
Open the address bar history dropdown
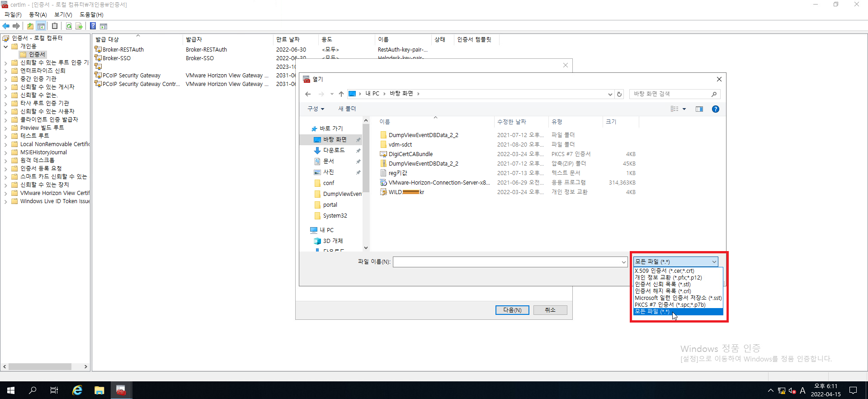[x=610, y=94]
